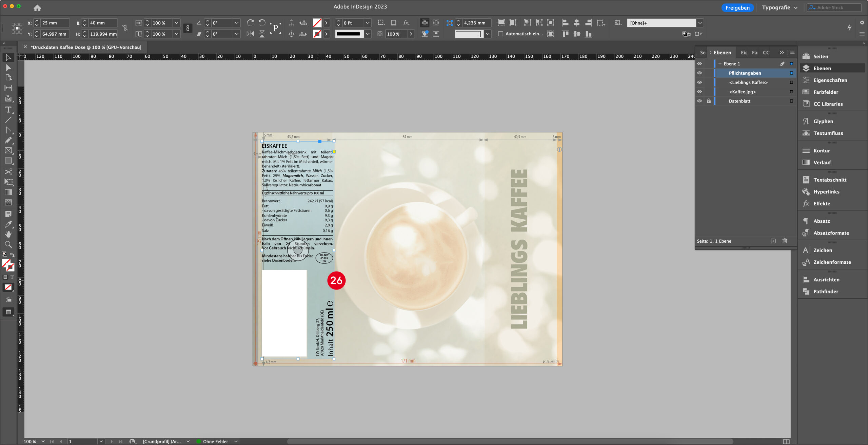868x445 pixels.
Task: Activate the Zoom tool
Action: [x=8, y=244]
